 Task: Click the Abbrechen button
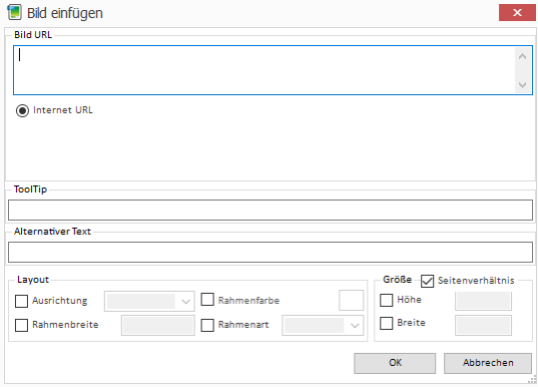pos(488,363)
